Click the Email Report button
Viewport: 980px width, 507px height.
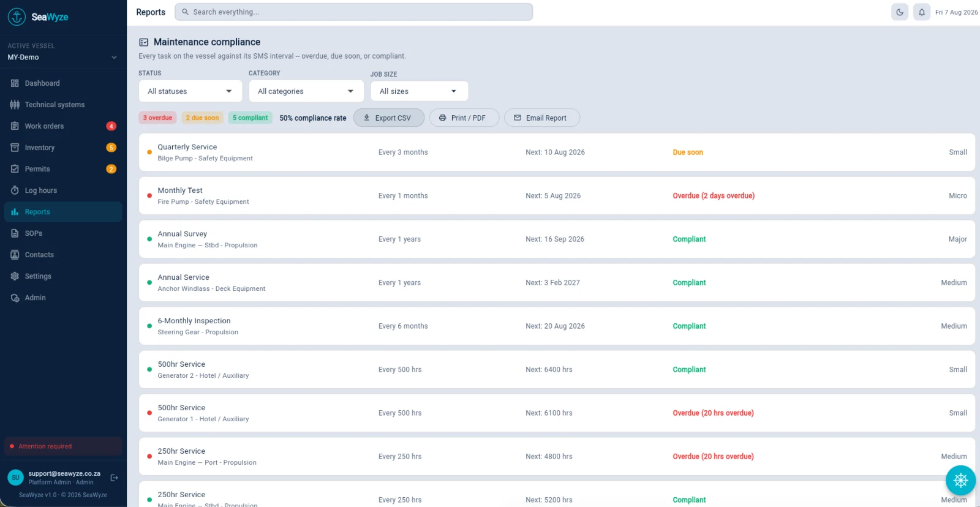(x=542, y=118)
